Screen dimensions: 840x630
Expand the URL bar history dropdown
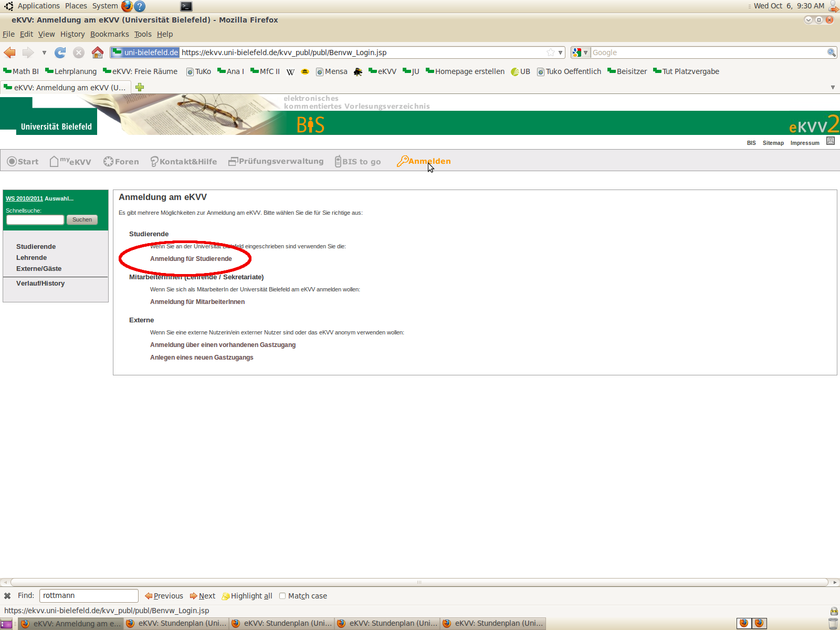click(x=560, y=52)
